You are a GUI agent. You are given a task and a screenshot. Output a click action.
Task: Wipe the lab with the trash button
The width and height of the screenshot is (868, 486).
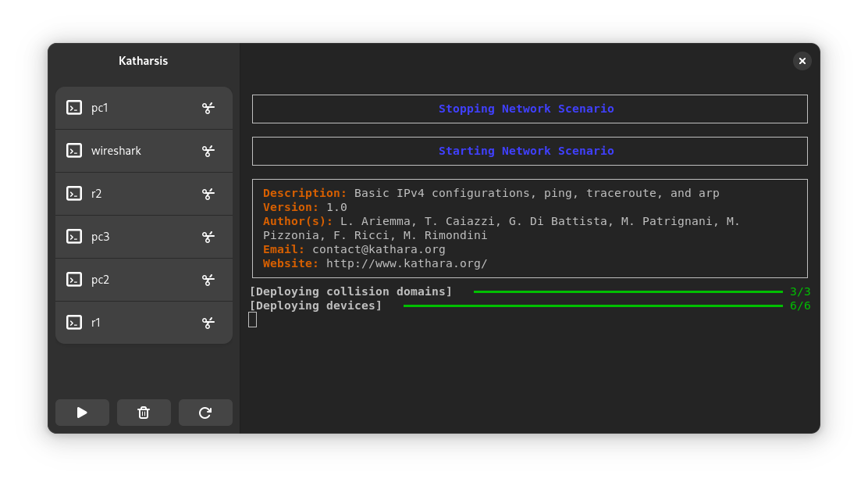click(x=144, y=413)
